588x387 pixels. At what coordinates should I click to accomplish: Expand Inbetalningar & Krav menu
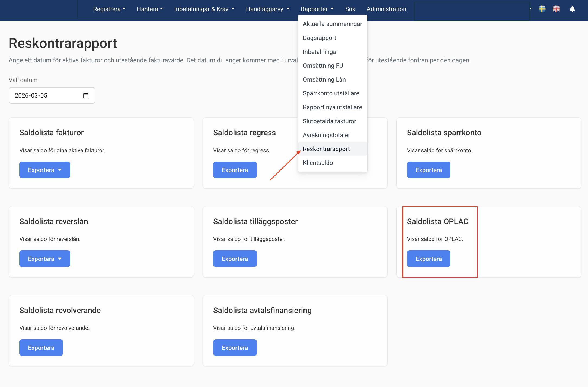click(204, 9)
